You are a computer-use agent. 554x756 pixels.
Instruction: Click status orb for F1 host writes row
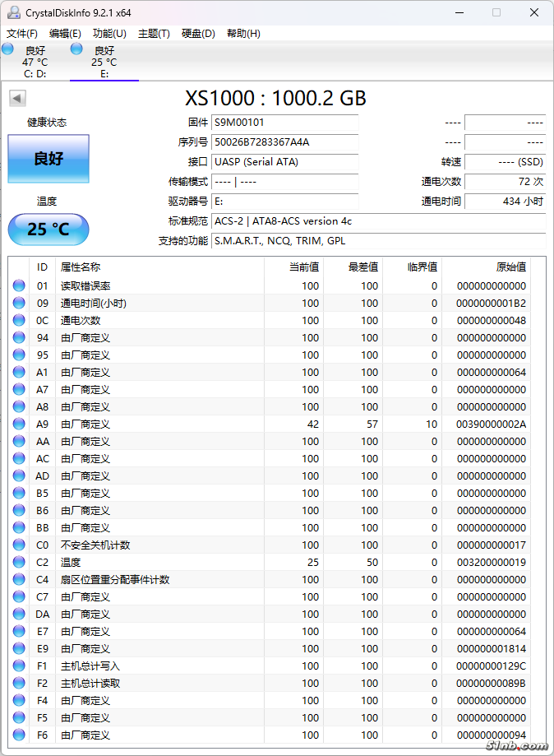click(x=19, y=666)
